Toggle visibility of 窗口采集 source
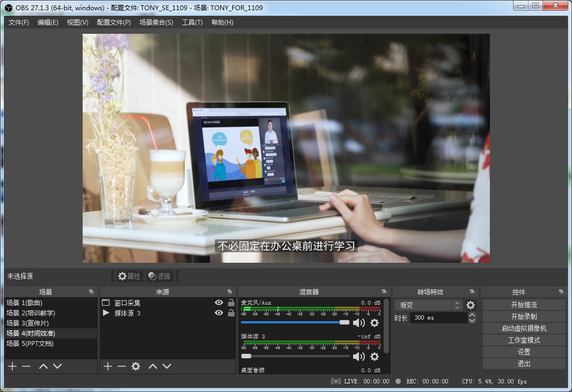This screenshot has height=392, width=572. [219, 302]
